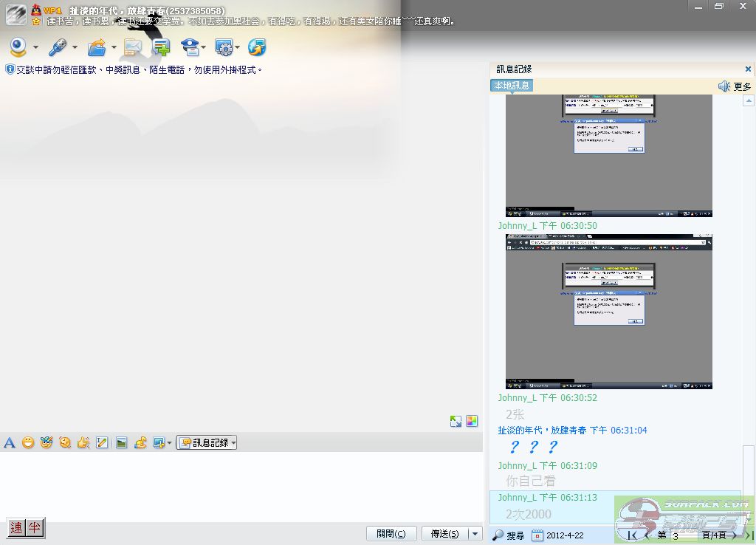Open dropdown arrow beside the webcam icon
756x545 pixels.
point(35,48)
